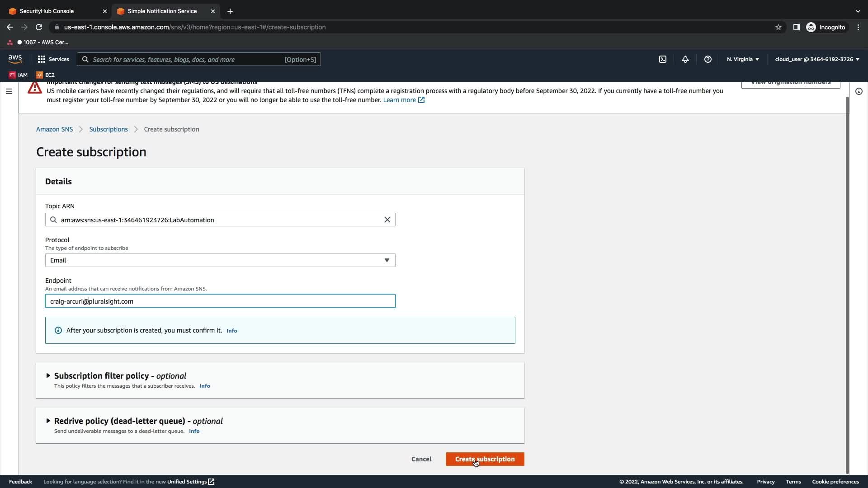
Task: Open the info panel icon at right
Action: point(859,91)
